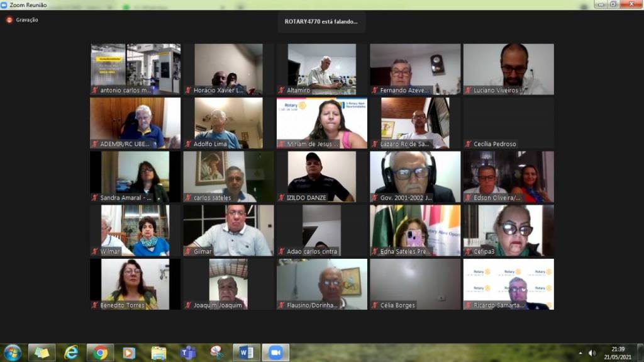Viewport: 644px width, 362px height.
Task: Click the muted mic icon beside Luciano Viveiros
Action: click(x=468, y=90)
